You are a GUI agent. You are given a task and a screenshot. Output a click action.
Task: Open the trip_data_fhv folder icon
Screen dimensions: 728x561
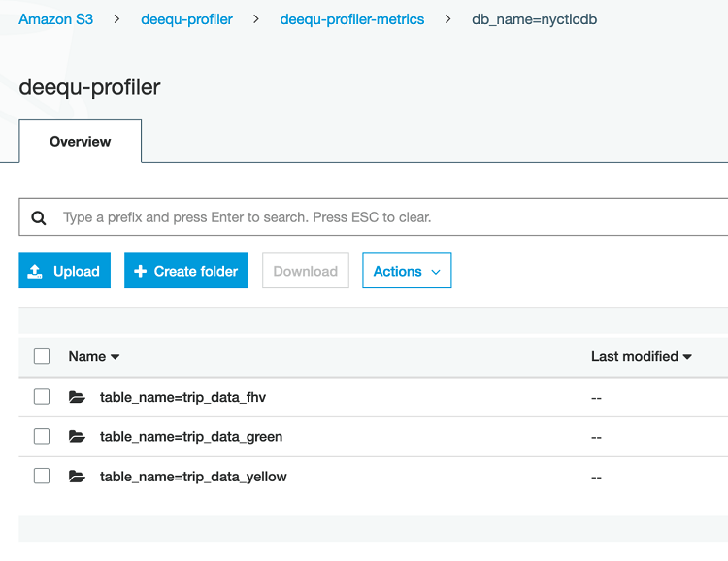77,397
